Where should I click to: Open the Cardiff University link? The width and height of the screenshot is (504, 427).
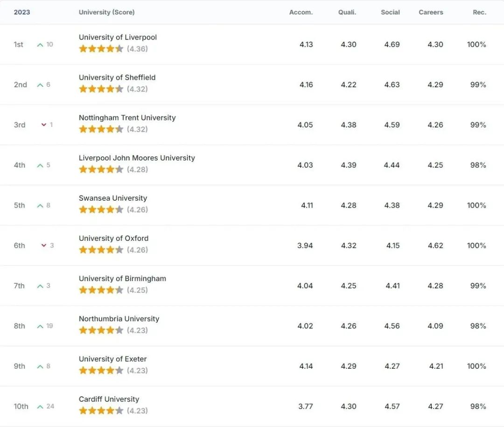tap(109, 399)
